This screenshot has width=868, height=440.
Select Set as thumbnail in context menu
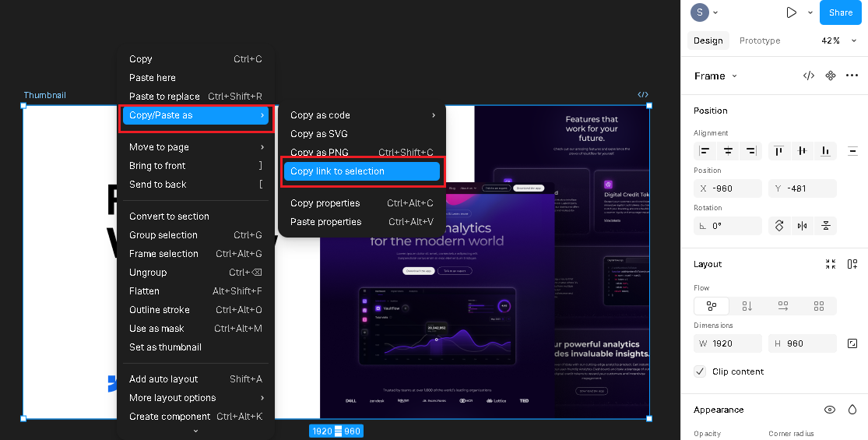point(165,347)
